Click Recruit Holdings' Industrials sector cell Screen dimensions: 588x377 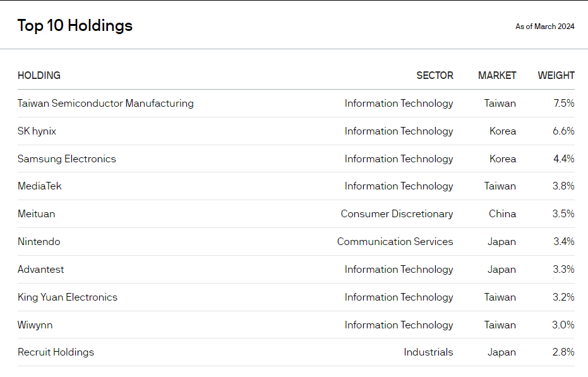coord(428,352)
